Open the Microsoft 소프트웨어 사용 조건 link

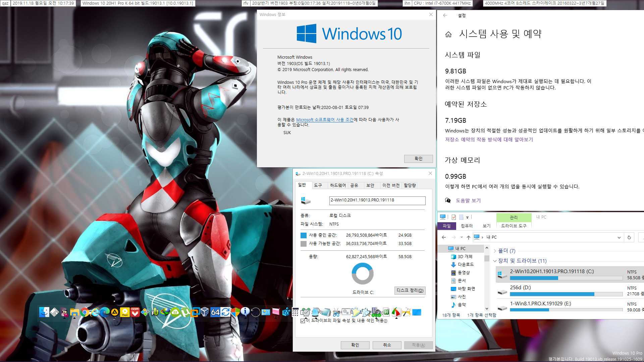point(325,120)
